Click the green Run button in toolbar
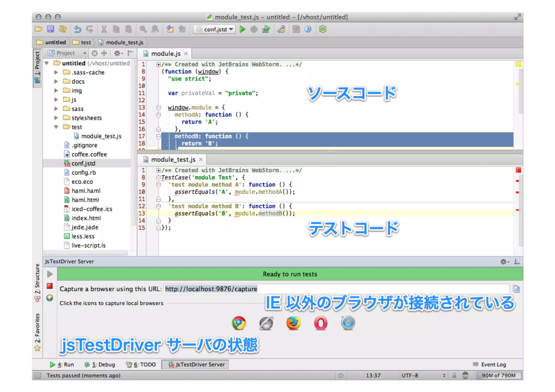The width and height of the screenshot is (555, 392). tap(243, 29)
